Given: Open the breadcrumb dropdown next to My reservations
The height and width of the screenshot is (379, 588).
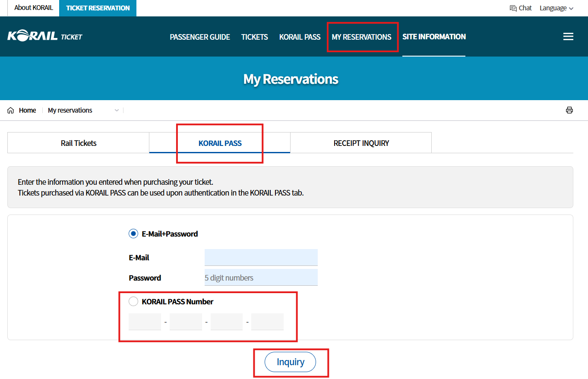Looking at the screenshot, I should coord(116,110).
